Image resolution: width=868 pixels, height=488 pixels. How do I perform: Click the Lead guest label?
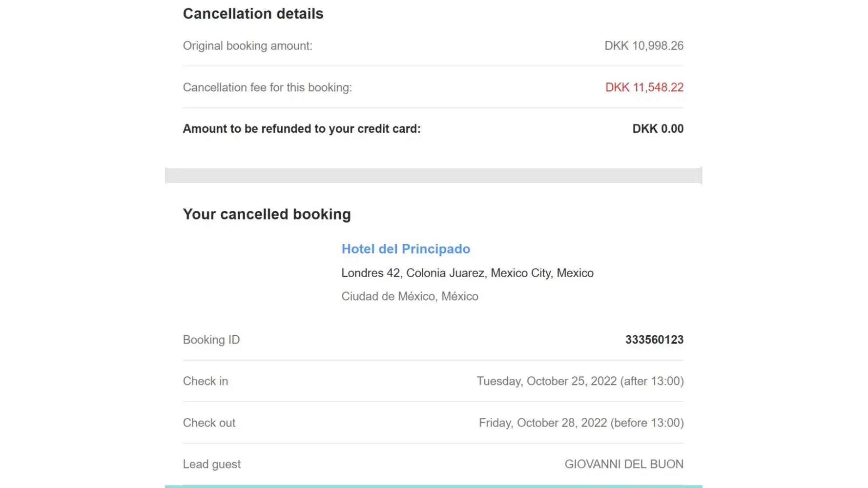[211, 464]
